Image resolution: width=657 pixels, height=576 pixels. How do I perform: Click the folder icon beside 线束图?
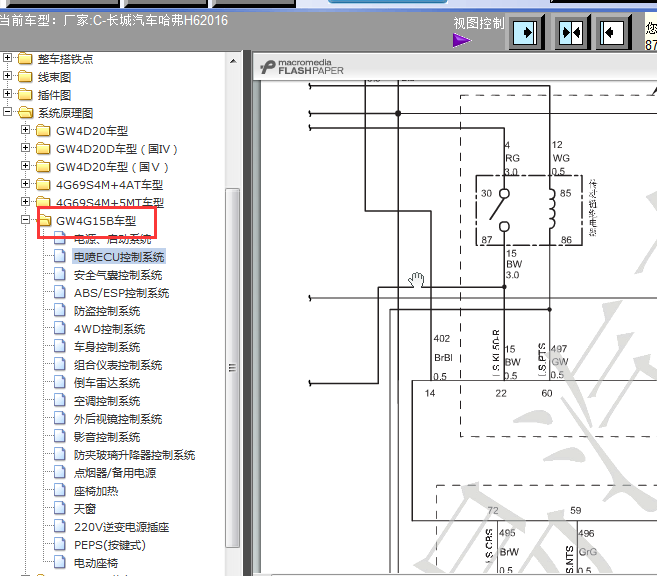(25, 76)
